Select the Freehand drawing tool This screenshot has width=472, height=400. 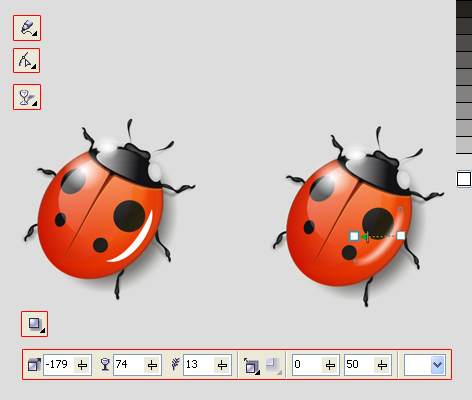click(x=27, y=28)
